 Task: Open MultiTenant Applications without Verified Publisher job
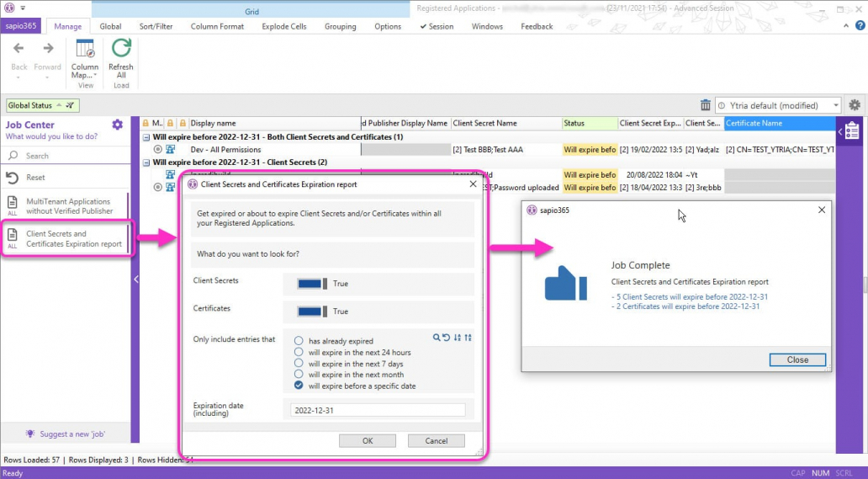66,206
